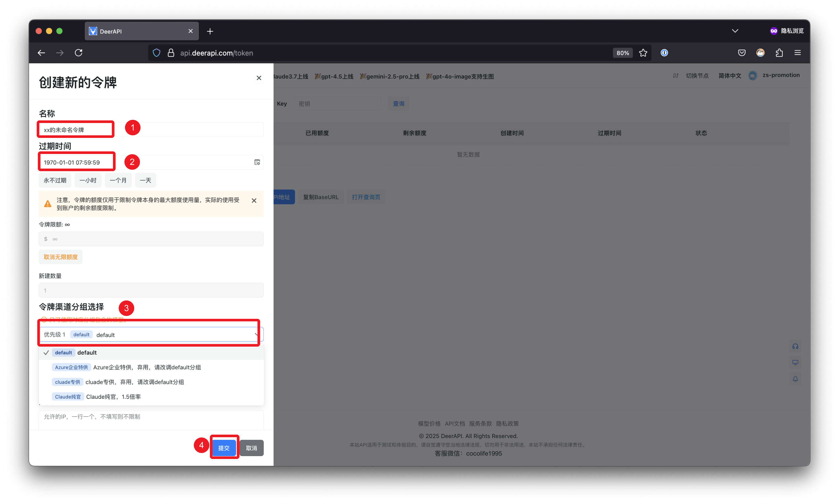This screenshot has width=839, height=504.
Task: Set expiry to one month (一个月)
Action: [x=118, y=180]
